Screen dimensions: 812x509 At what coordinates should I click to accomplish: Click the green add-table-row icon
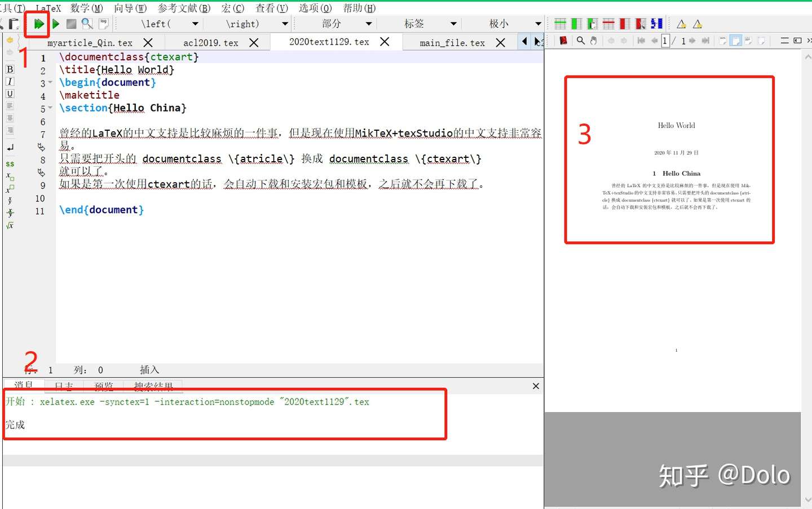coord(560,24)
